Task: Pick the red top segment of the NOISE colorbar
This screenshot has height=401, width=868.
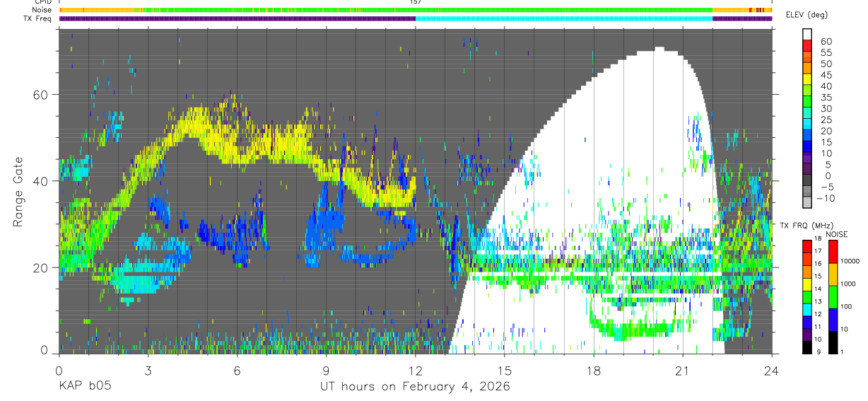Action: [833, 252]
